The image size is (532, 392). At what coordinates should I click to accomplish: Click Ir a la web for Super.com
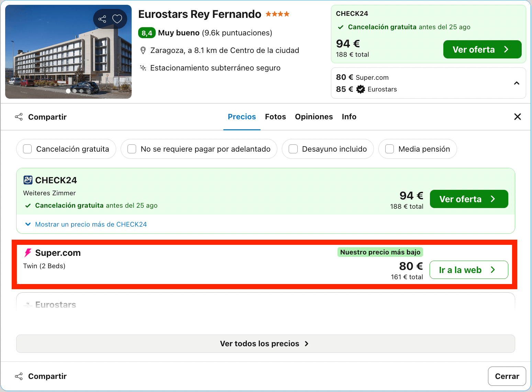click(469, 270)
